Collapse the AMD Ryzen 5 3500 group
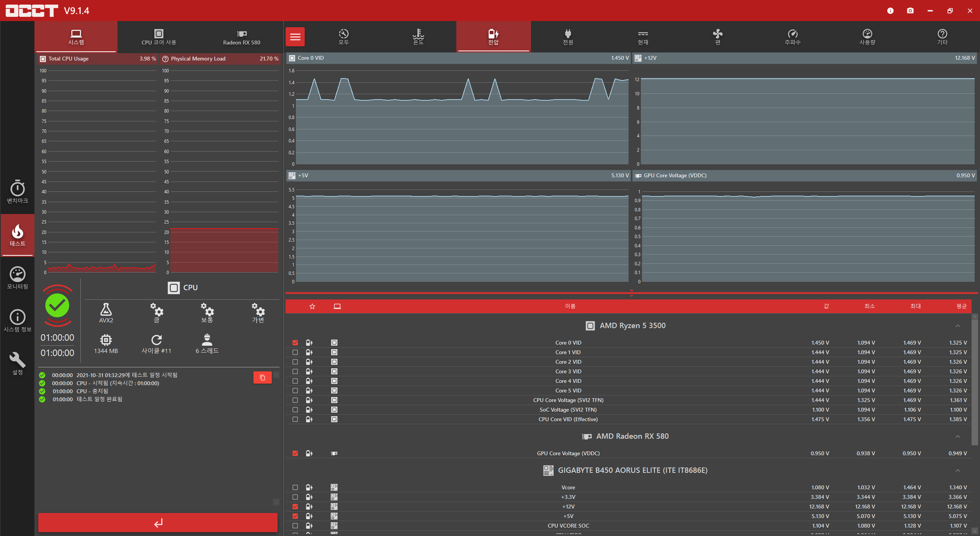This screenshot has height=536, width=980. tap(958, 326)
